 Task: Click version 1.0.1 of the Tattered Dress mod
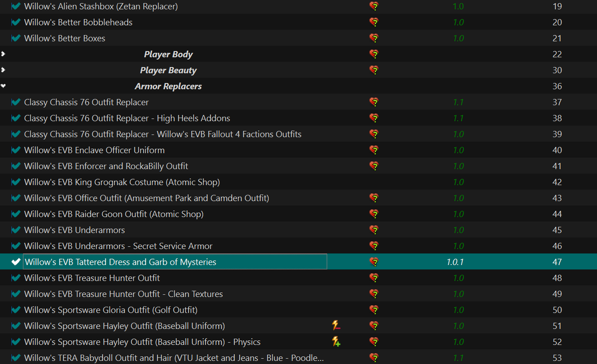(455, 262)
